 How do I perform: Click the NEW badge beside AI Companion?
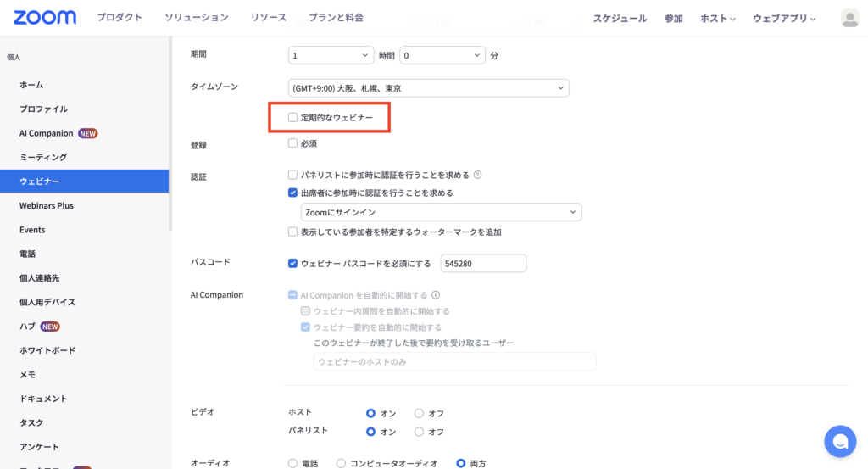point(88,133)
